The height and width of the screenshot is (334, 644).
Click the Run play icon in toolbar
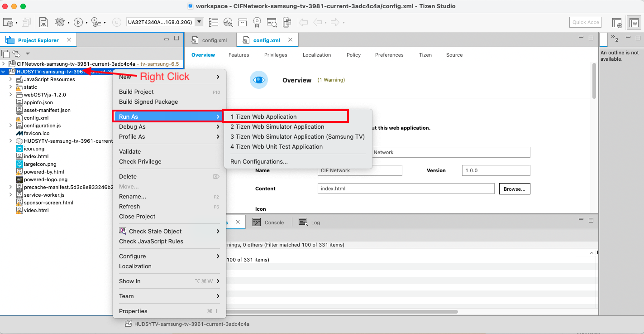pyautogui.click(x=78, y=22)
